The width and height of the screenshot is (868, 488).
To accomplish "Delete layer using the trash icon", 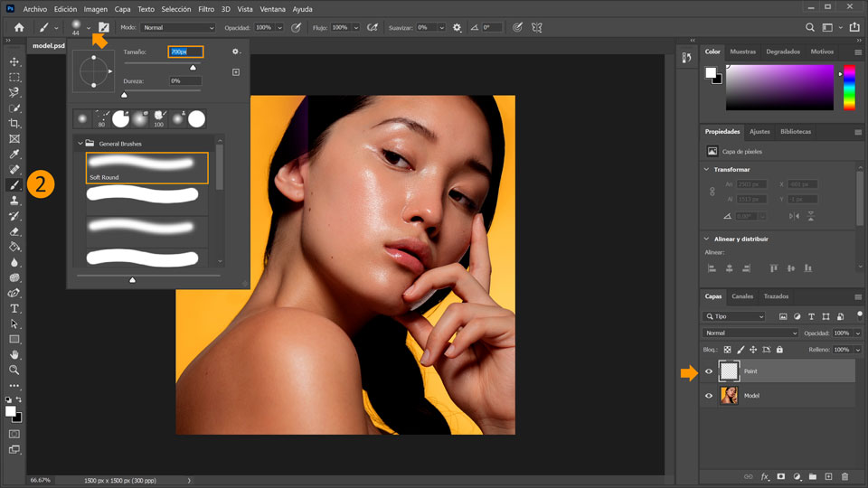I will tap(844, 476).
